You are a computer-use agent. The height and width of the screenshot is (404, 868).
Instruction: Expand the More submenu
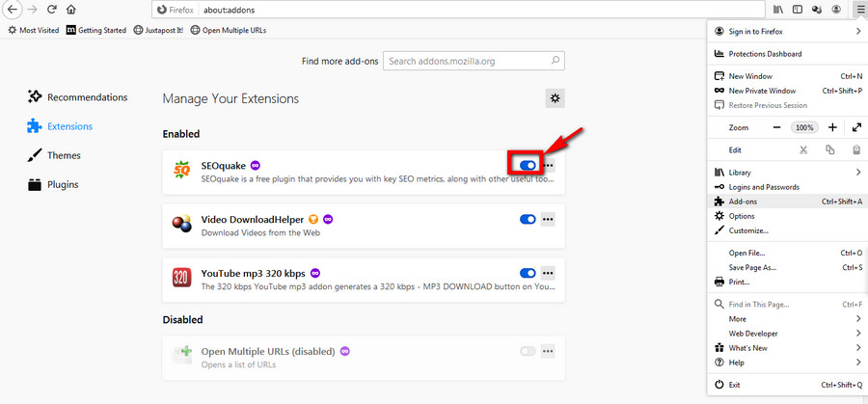858,319
